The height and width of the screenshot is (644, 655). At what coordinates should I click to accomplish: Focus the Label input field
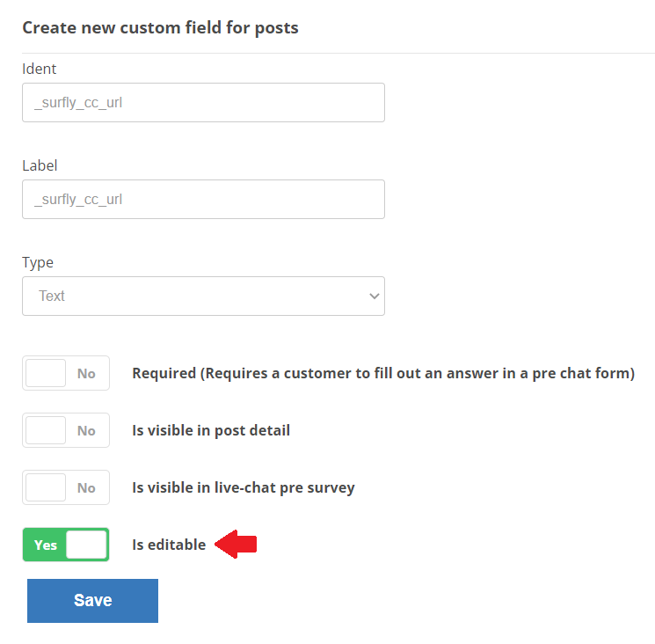[203, 200]
